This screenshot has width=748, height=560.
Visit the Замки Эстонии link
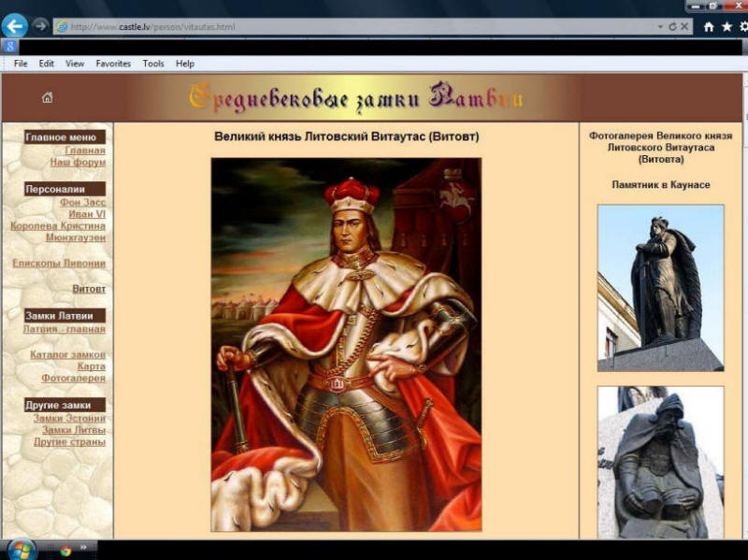69,418
